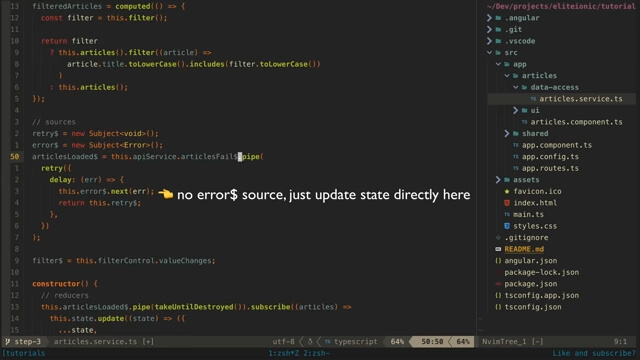Click the app folder icon
640x360 pixels.
tap(507, 64)
